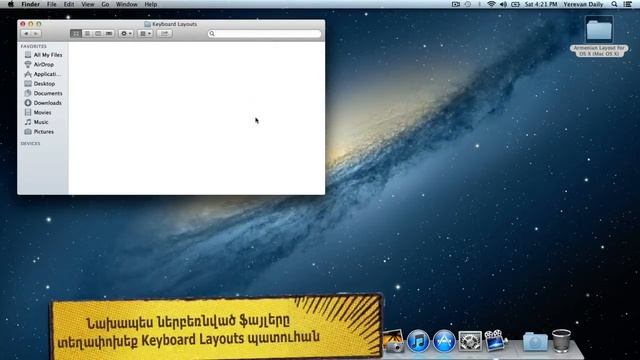Go forward with Finder's forward arrow
640x360 pixels.
[x=36, y=33]
